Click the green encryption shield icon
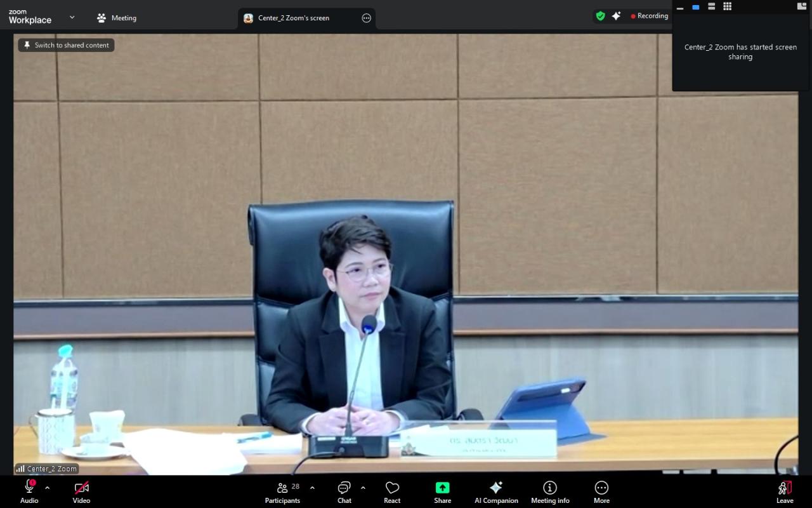The image size is (812, 508). click(600, 16)
